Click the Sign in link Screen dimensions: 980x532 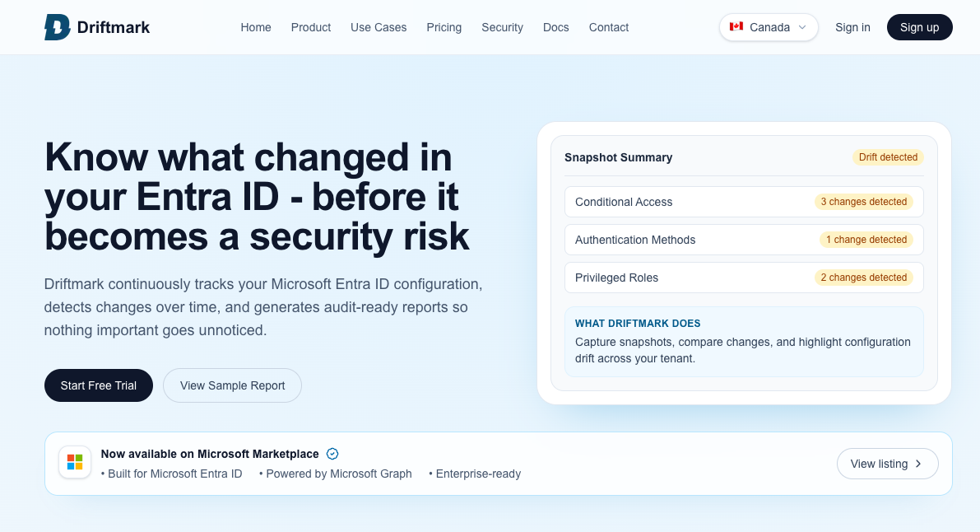coord(852,27)
